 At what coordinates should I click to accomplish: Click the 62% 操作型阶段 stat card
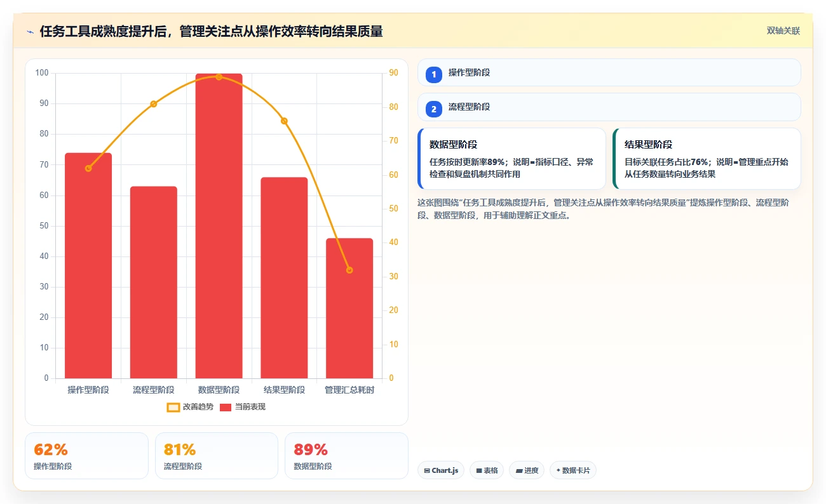click(86, 456)
